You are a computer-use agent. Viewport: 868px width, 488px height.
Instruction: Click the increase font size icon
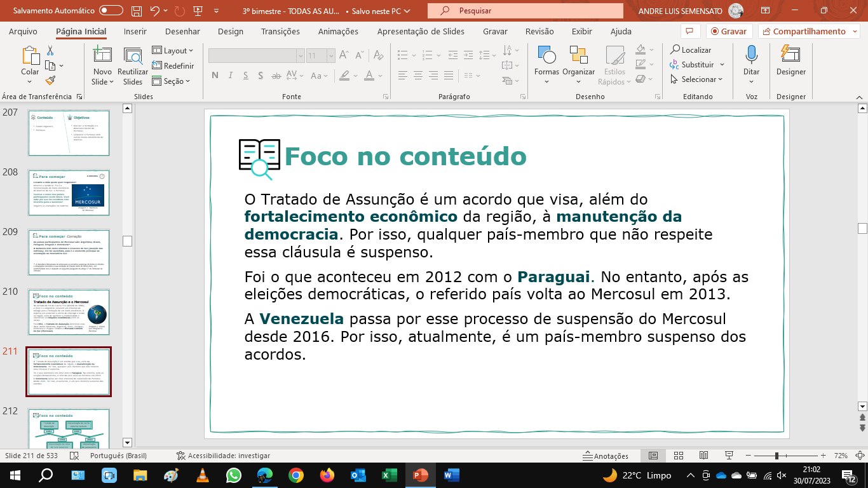tap(345, 56)
